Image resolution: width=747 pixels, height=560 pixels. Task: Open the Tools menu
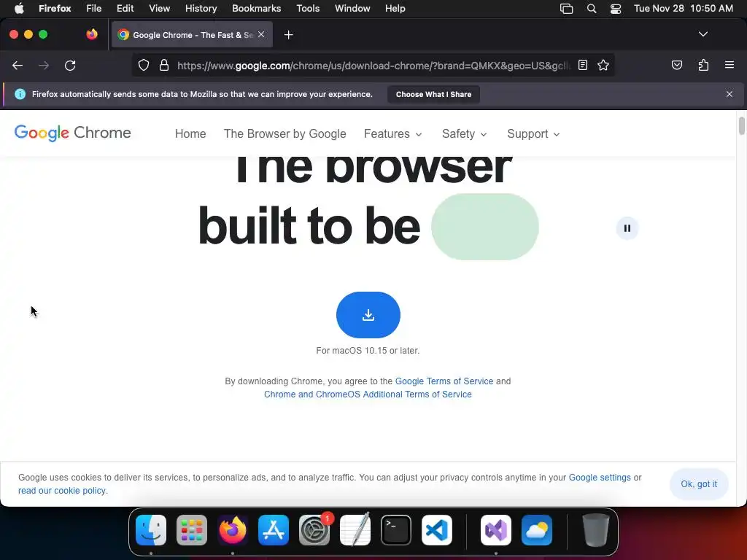coord(308,8)
